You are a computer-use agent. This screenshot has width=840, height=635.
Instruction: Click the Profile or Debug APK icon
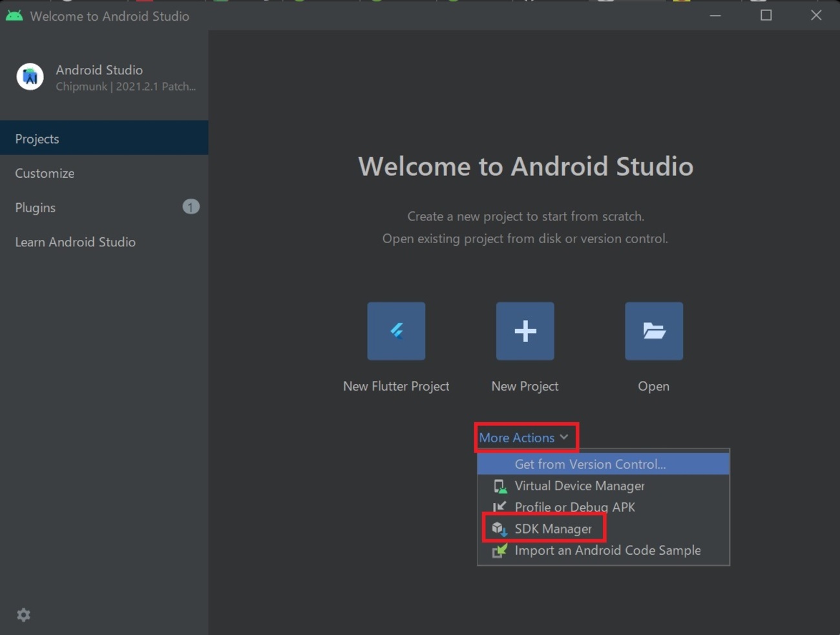coord(499,508)
